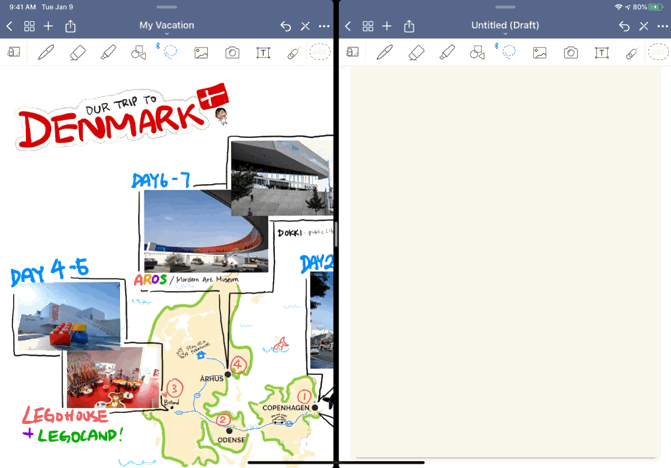The image size is (671, 468).
Task: Select the Lasso tool in My Vacation toolbar
Action: 170,51
